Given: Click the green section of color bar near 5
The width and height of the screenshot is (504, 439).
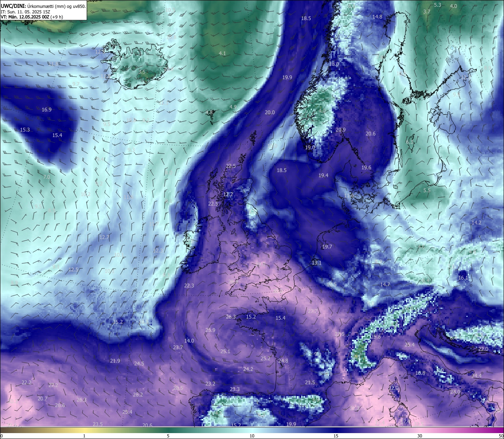Looking at the screenshot, I should pyautogui.click(x=168, y=430).
